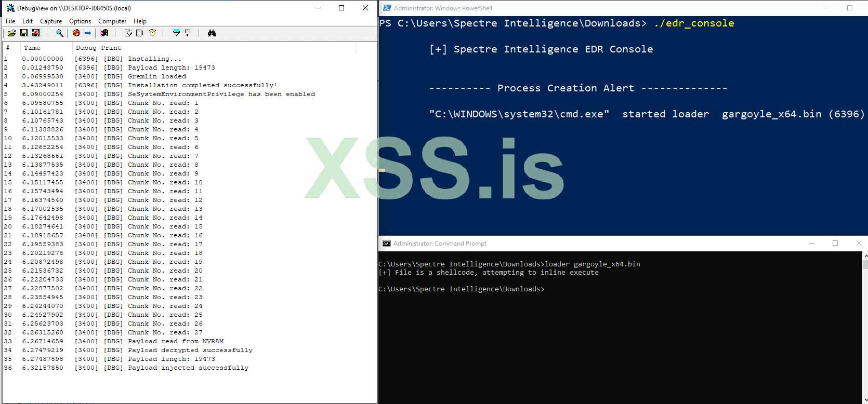Click '[+] Spectre Intelligence EDR Console' text
The image size is (868, 404).
(541, 49)
